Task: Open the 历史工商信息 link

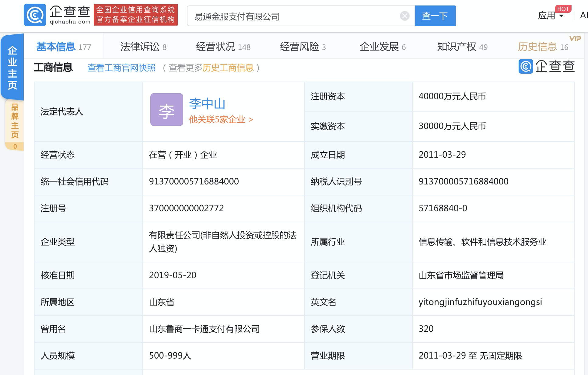Action: [228, 68]
